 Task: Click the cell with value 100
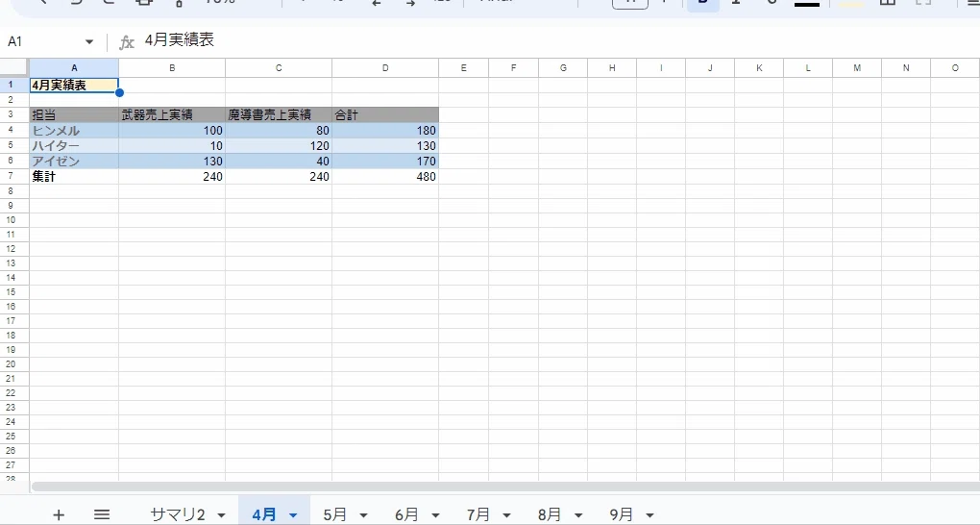[x=172, y=130]
